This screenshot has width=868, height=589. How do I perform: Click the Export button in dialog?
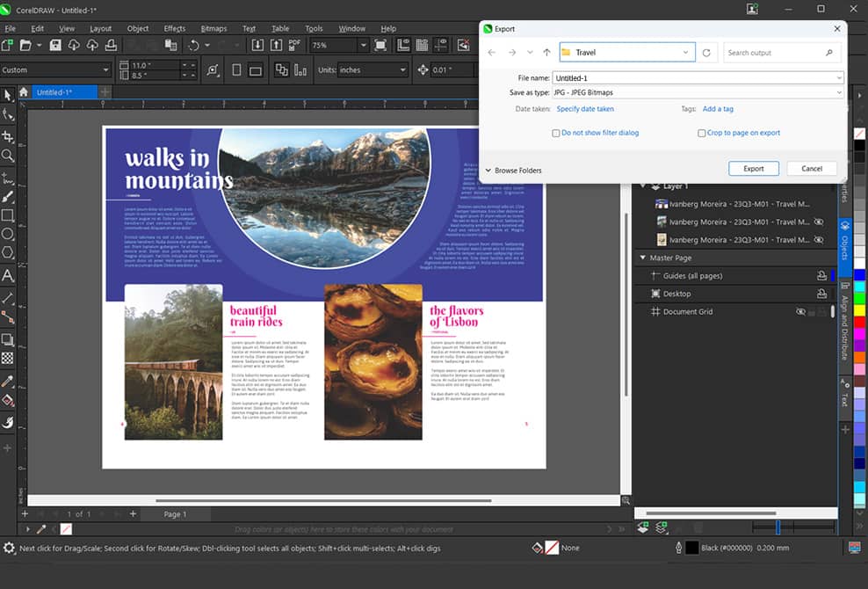click(753, 169)
